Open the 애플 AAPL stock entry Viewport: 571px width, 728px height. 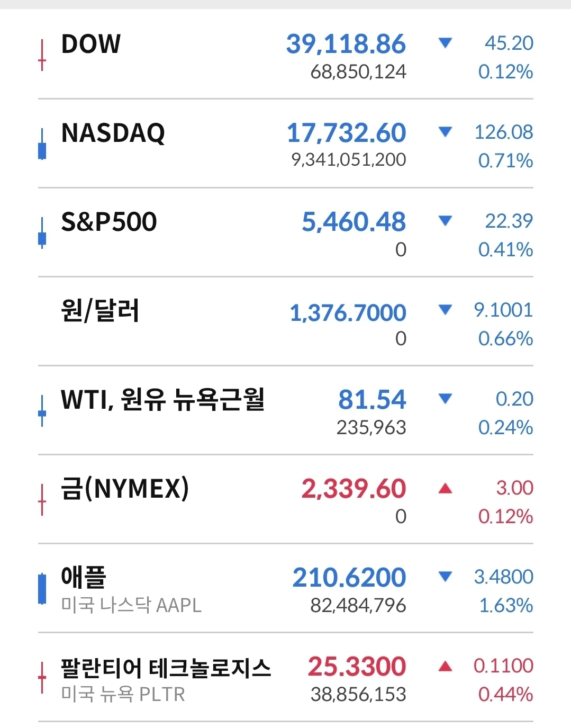286,588
